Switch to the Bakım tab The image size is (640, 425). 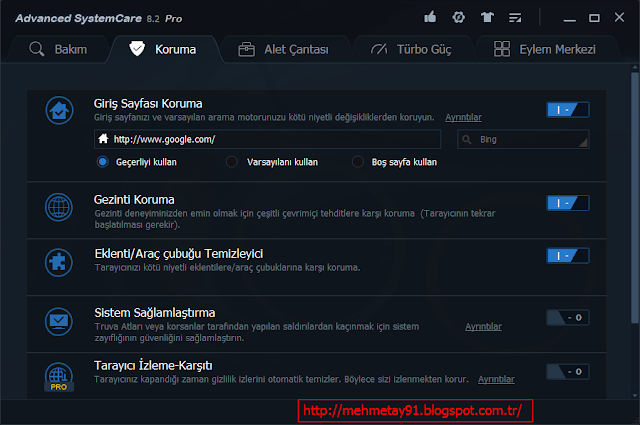pyautogui.click(x=58, y=49)
